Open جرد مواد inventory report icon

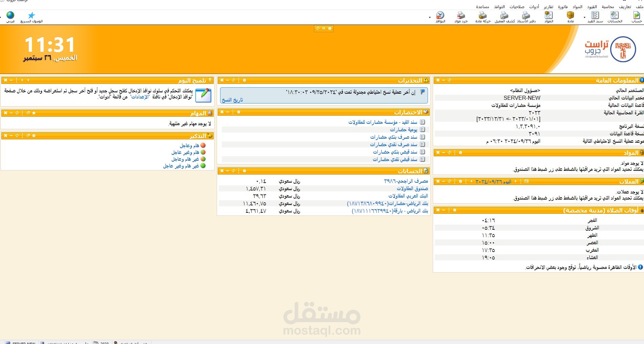coord(461,17)
